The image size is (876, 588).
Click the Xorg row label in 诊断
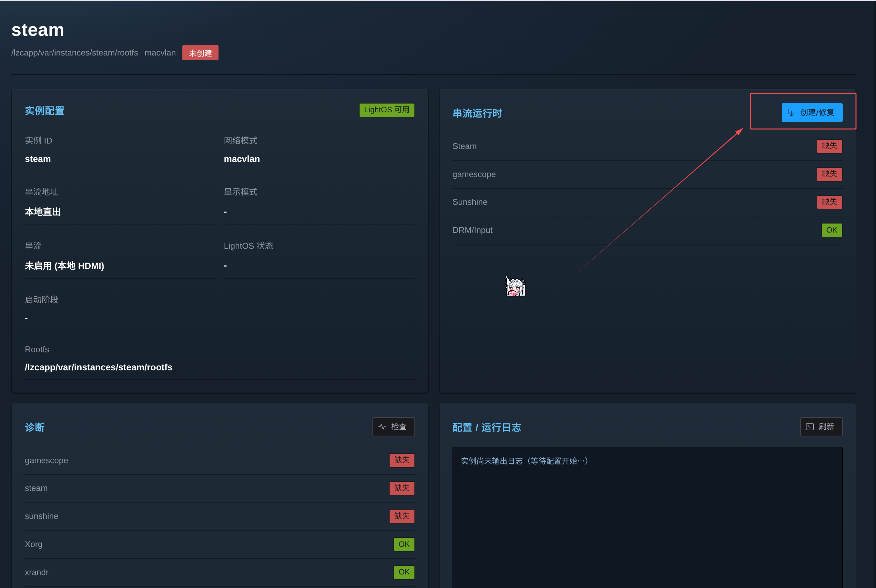pos(33,544)
